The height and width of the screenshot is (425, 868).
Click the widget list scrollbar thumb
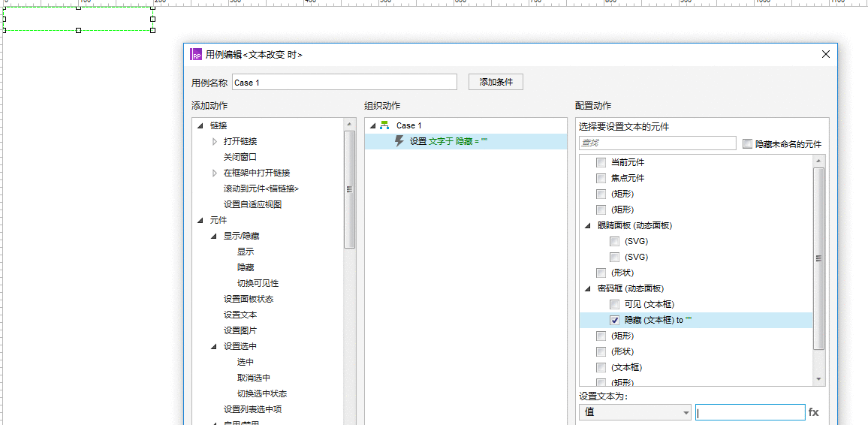click(818, 258)
